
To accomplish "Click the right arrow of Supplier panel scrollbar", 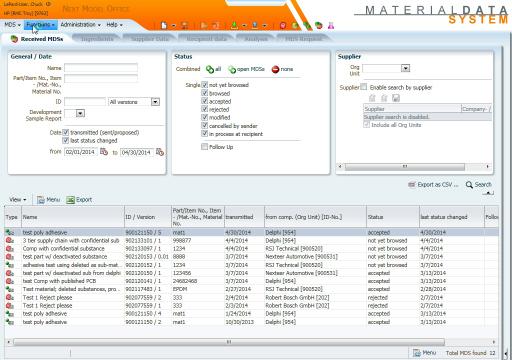I will click(487, 166).
